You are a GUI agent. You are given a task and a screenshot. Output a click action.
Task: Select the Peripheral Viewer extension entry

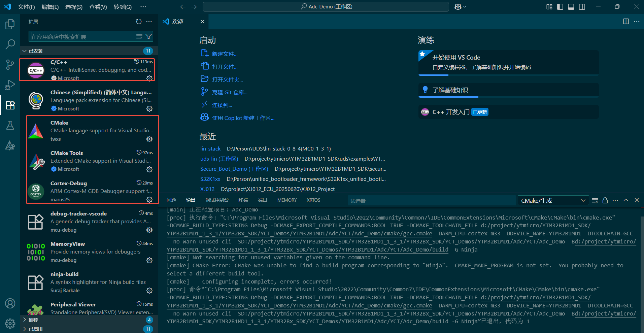click(89, 308)
